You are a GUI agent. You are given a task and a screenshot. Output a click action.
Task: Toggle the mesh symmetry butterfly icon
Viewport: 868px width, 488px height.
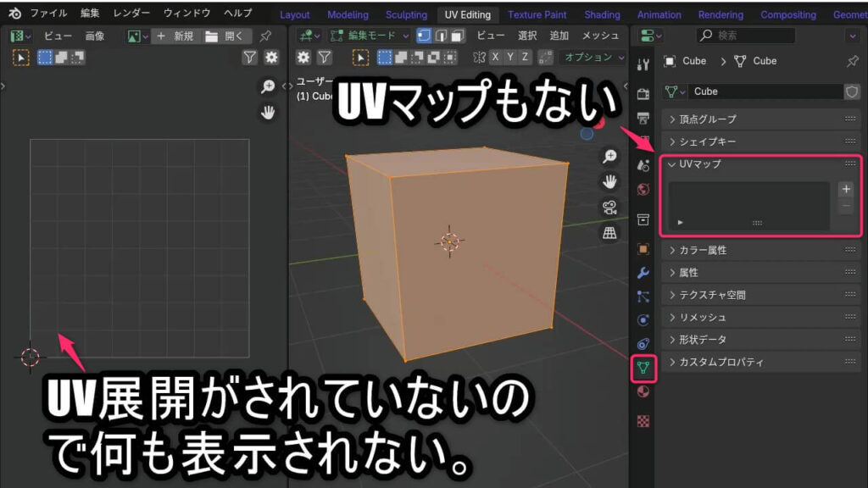(x=480, y=58)
